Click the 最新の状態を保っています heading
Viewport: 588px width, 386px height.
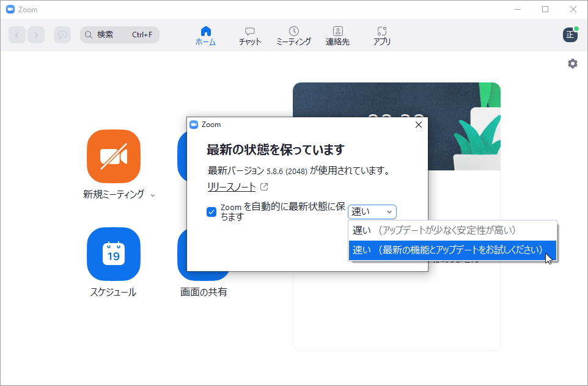click(x=276, y=150)
